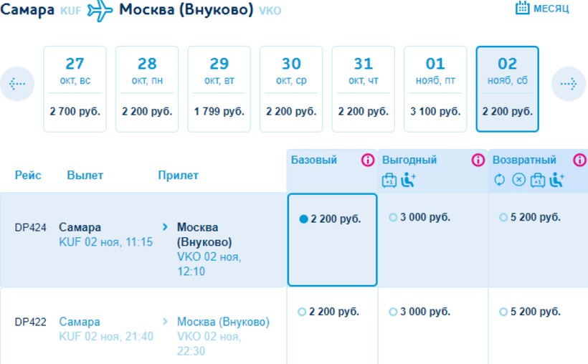Click the info icon for Возвратный tariff

point(579,161)
